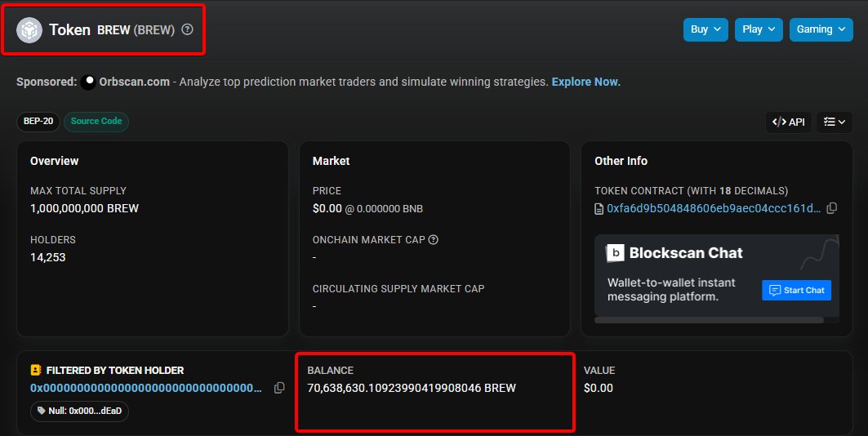Open the Play dropdown

(759, 29)
